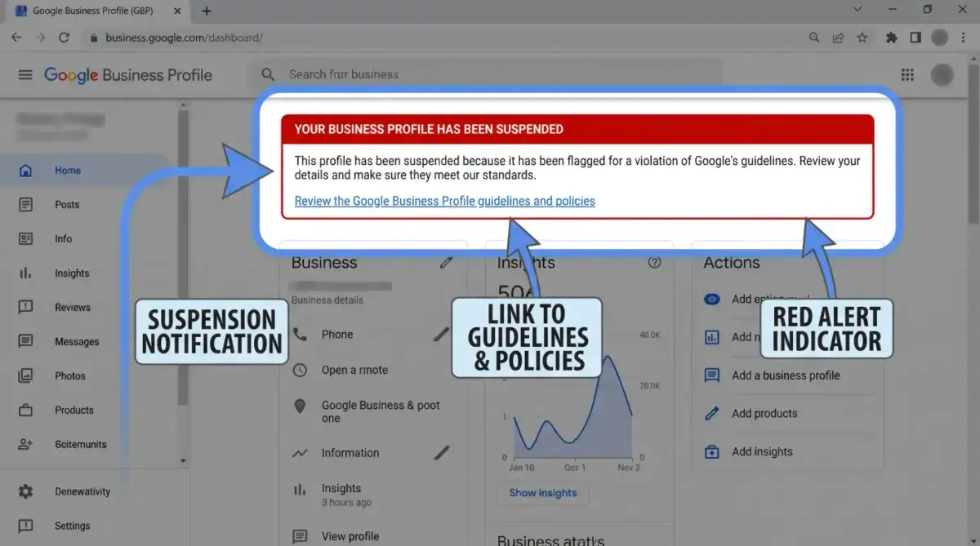Click the View profile link
The image size is (980, 546).
point(350,536)
